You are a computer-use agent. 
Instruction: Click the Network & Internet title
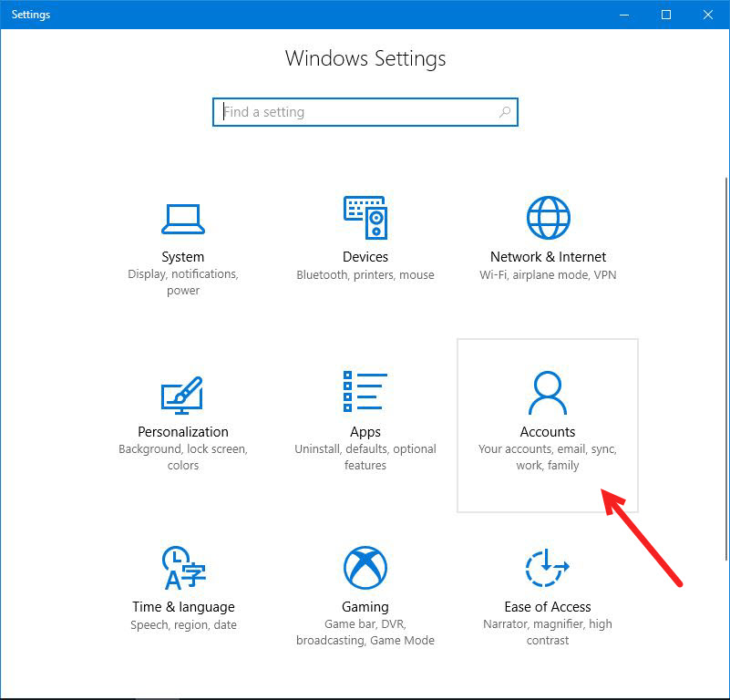548,257
